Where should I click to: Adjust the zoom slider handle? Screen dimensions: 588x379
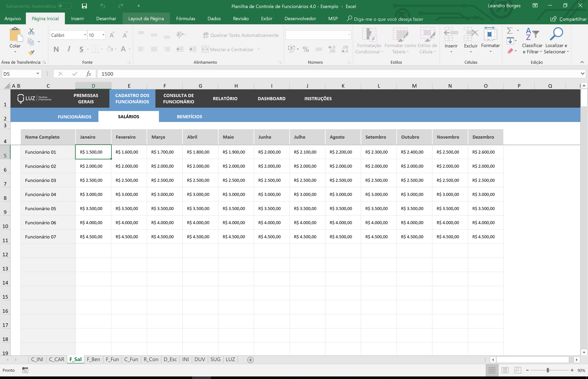coord(548,370)
